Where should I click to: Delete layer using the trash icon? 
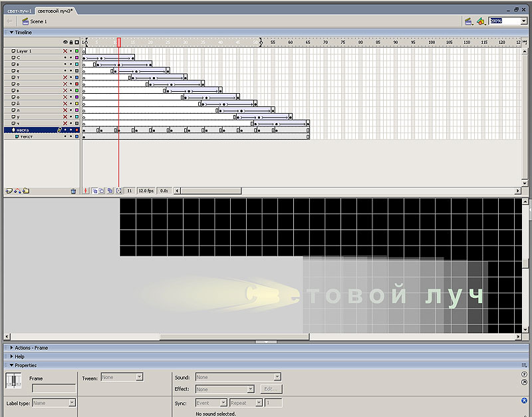73,191
